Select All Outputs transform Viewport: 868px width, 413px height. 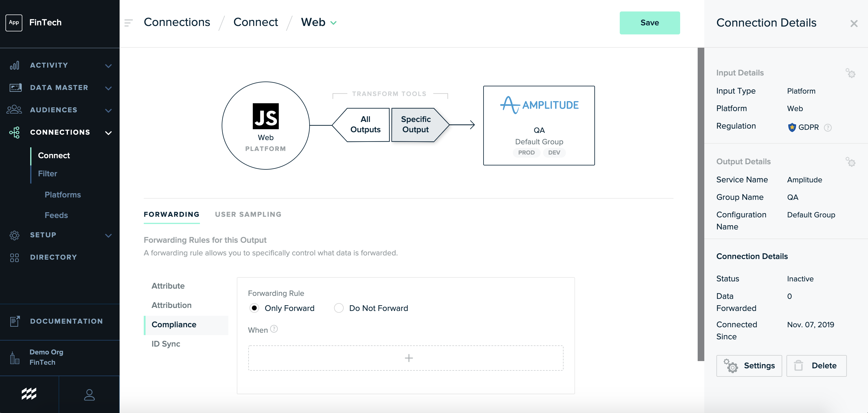tap(361, 125)
